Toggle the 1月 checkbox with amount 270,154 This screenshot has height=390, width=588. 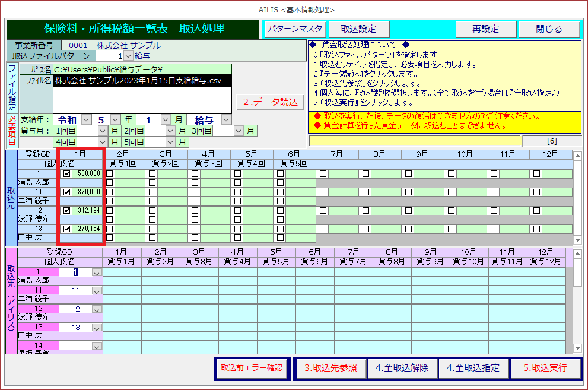tap(66, 229)
